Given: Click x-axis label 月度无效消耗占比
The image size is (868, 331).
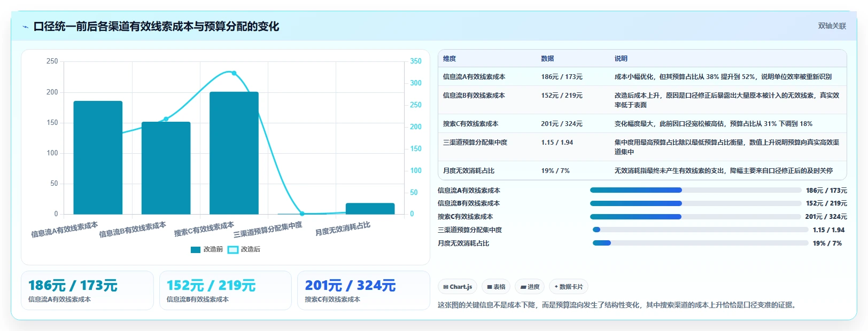Looking at the screenshot, I should pos(343,229).
